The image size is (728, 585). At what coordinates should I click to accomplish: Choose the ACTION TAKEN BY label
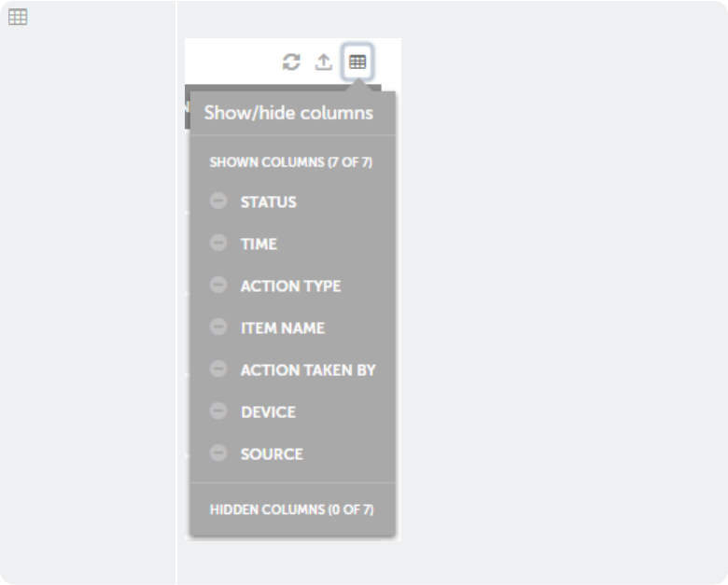point(308,369)
